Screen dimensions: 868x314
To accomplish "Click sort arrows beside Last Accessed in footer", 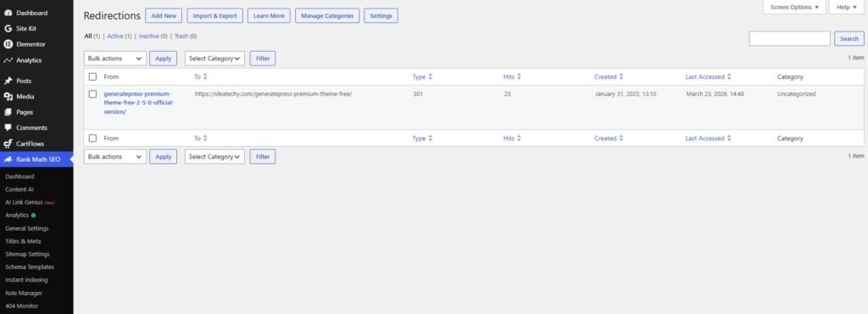I will pos(729,138).
